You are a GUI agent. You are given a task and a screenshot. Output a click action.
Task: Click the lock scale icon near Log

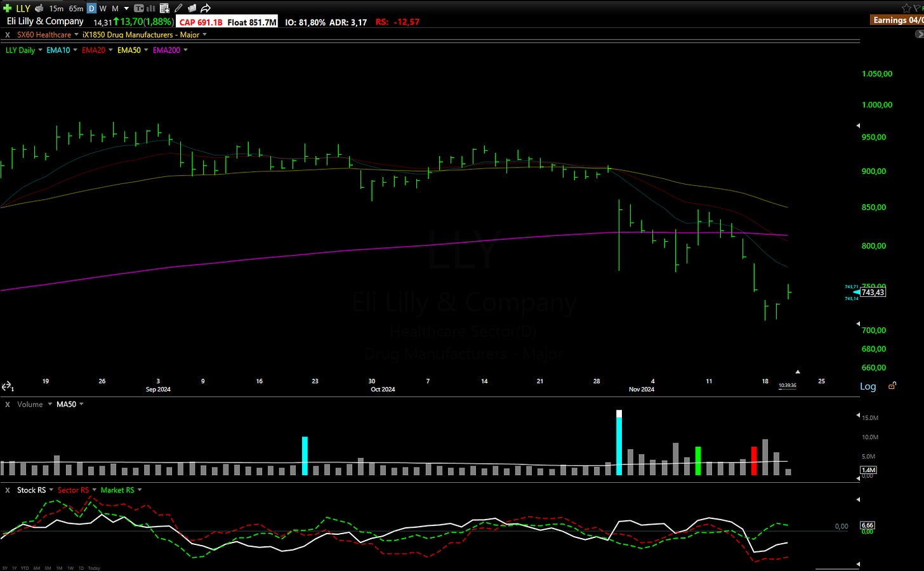tap(892, 386)
